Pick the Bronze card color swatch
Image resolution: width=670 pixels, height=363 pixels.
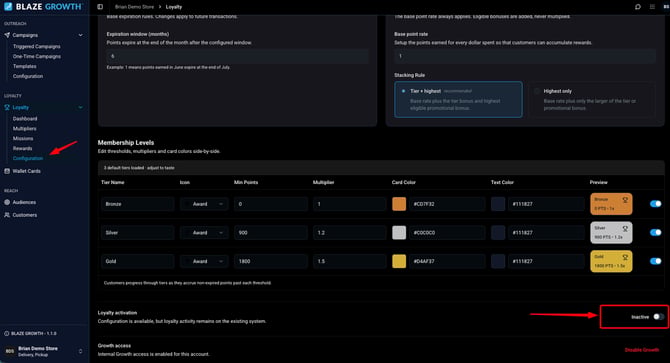[399, 204]
